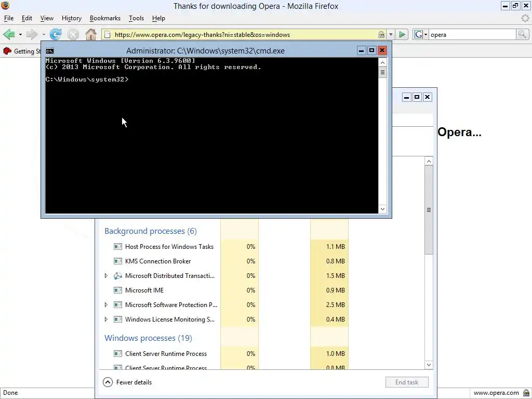
Task: Open the search engine selector dropdown
Action: coord(426,34)
